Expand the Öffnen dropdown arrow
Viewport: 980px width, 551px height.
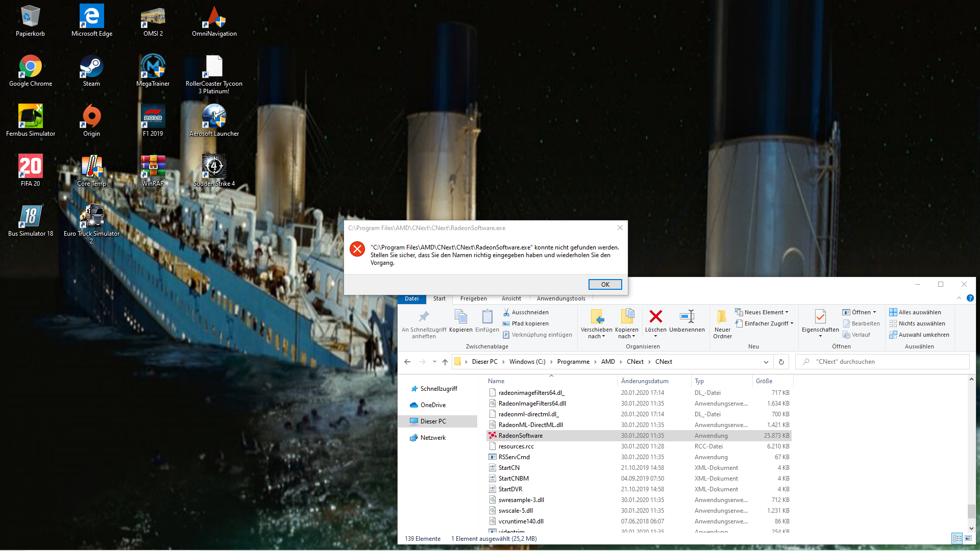point(874,312)
